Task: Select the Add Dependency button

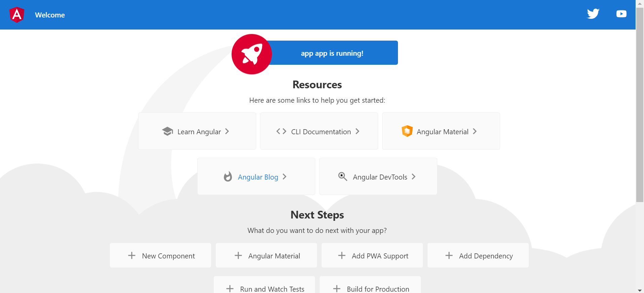Action: click(478, 255)
